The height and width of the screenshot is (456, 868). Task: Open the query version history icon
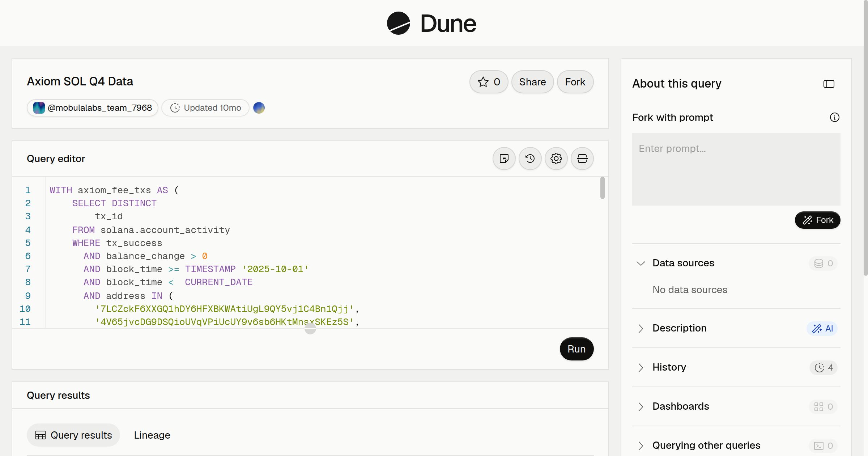530,159
